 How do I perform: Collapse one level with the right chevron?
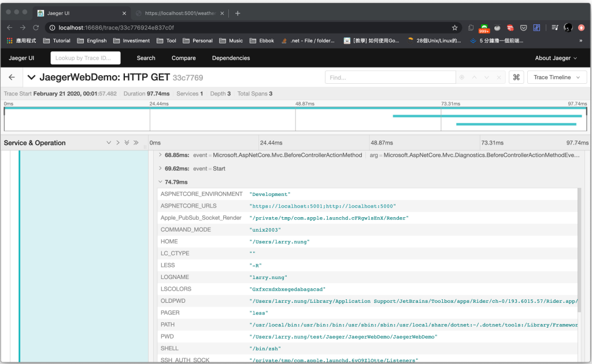[118, 143]
